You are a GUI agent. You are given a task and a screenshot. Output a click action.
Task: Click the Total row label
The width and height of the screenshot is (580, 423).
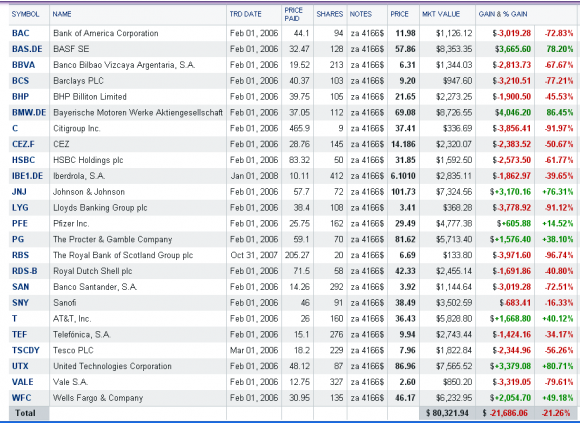(25, 413)
